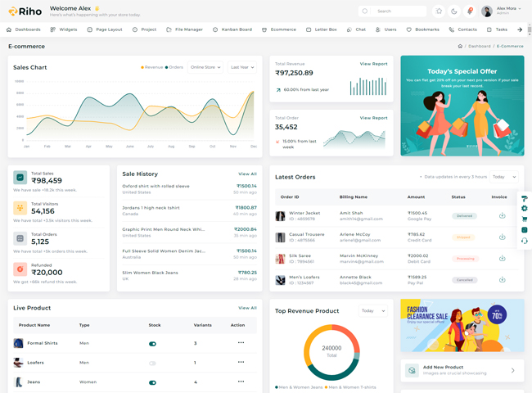Click the support headset icon in side panel

[525, 241]
